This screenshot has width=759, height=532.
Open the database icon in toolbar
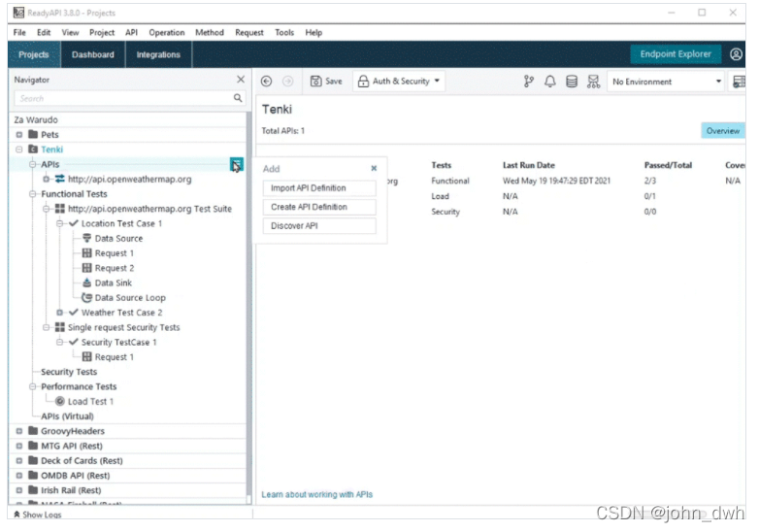click(572, 82)
